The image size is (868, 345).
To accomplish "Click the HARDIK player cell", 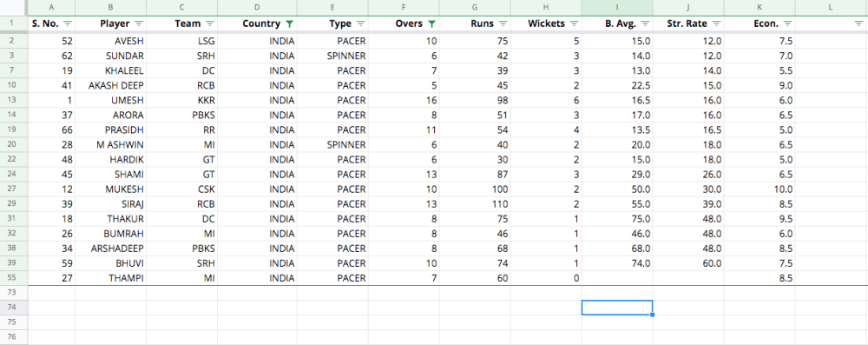I will pos(111,160).
